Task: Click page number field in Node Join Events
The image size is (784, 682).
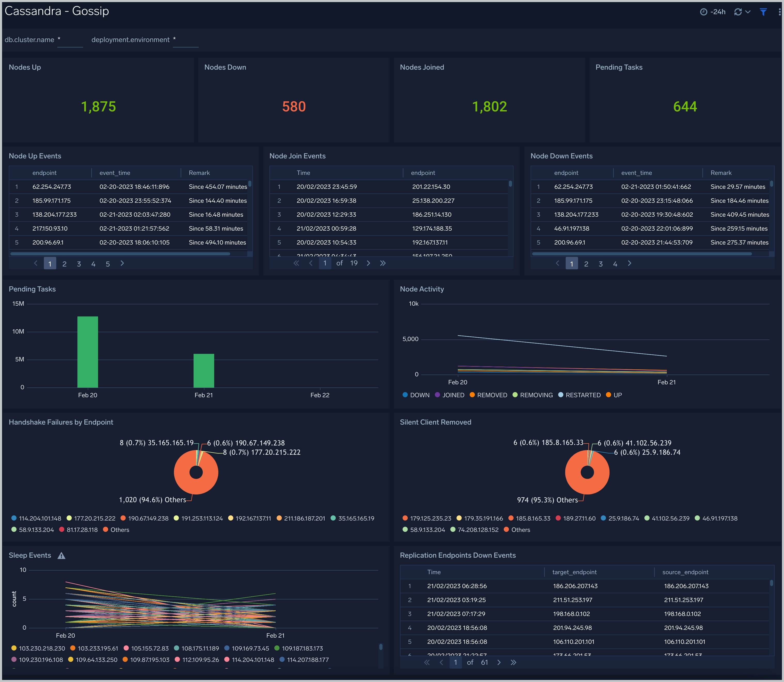Action: pyautogui.click(x=325, y=263)
